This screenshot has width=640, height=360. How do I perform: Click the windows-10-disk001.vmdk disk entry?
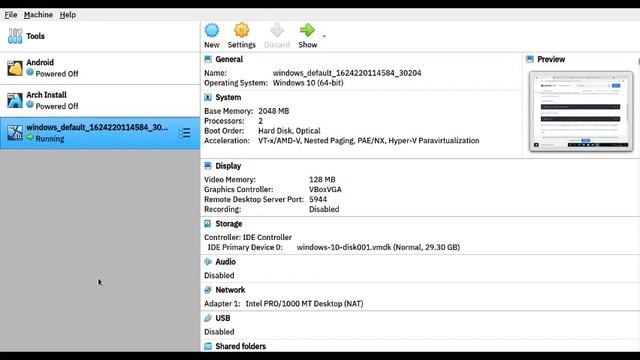click(x=378, y=247)
